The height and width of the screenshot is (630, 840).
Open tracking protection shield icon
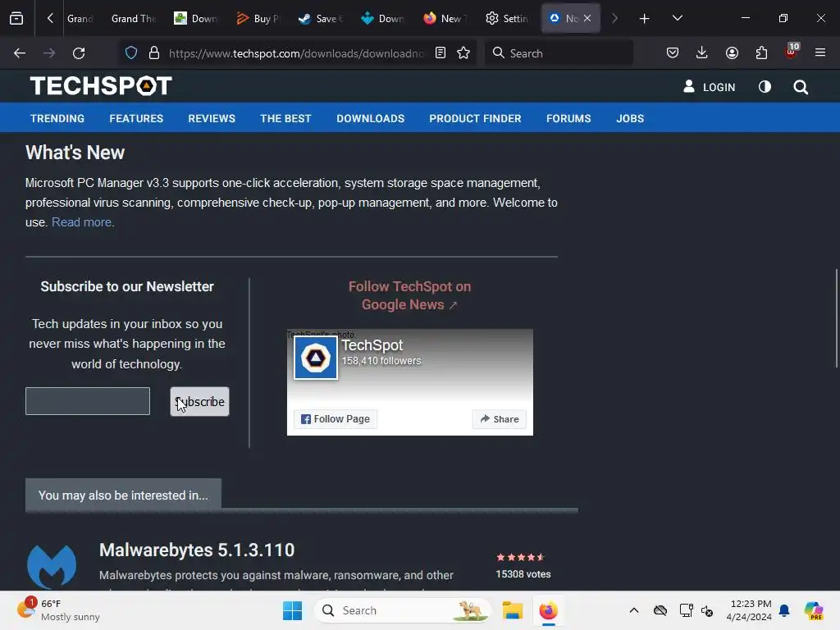131,53
